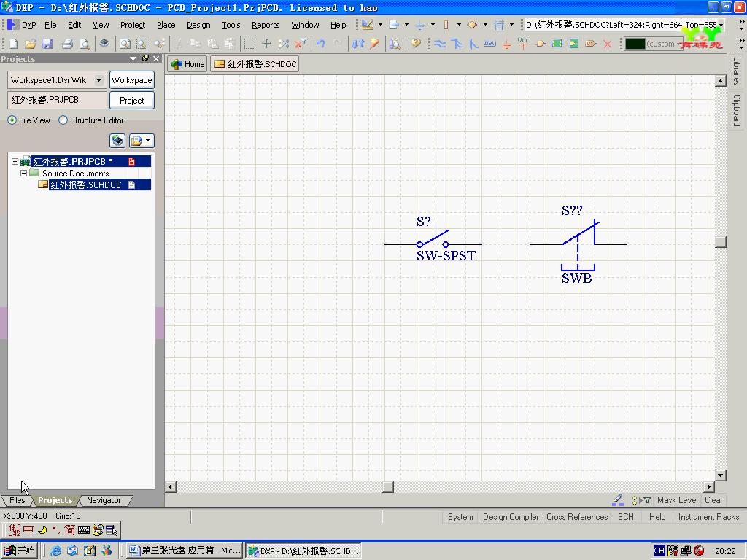The height and width of the screenshot is (560, 747).
Task: Undo the last action
Action: point(321,44)
